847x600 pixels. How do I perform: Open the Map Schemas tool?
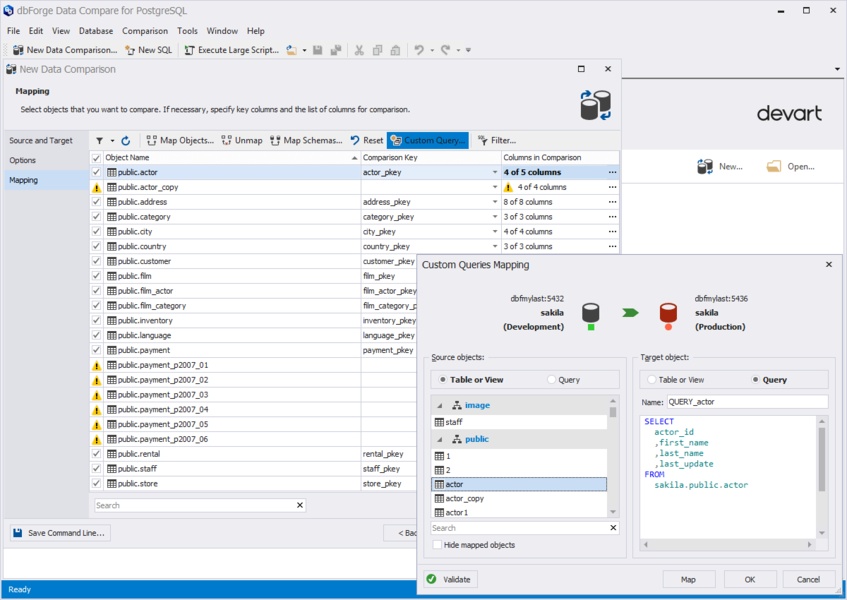click(x=306, y=141)
